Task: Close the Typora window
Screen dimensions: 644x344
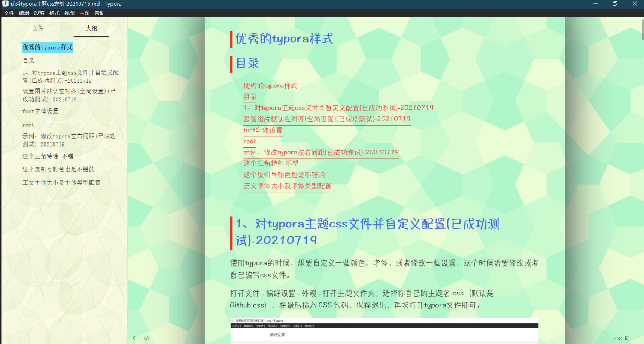Action: [x=635, y=4]
